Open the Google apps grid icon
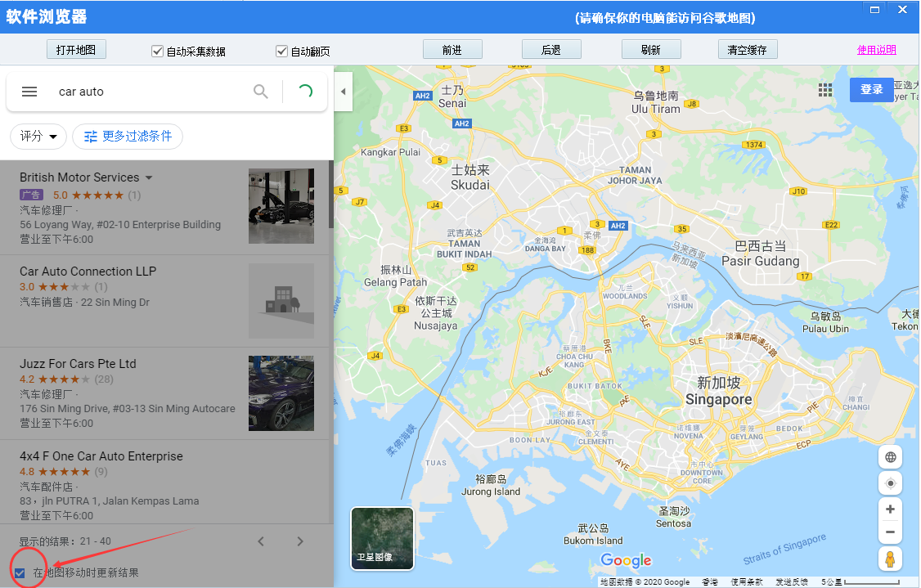The image size is (921, 588). [825, 90]
